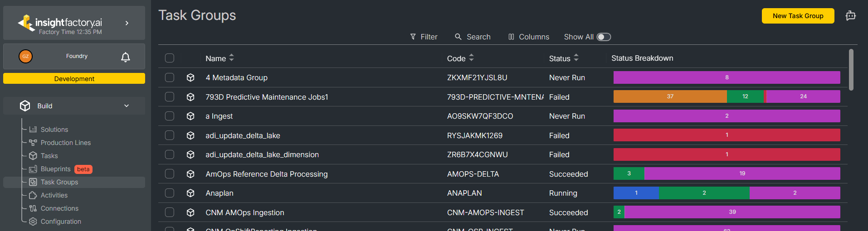Viewport: 868px width, 231px height.
Task: Click red bar for adi_update_delta_lake_dimension
Action: point(727,154)
